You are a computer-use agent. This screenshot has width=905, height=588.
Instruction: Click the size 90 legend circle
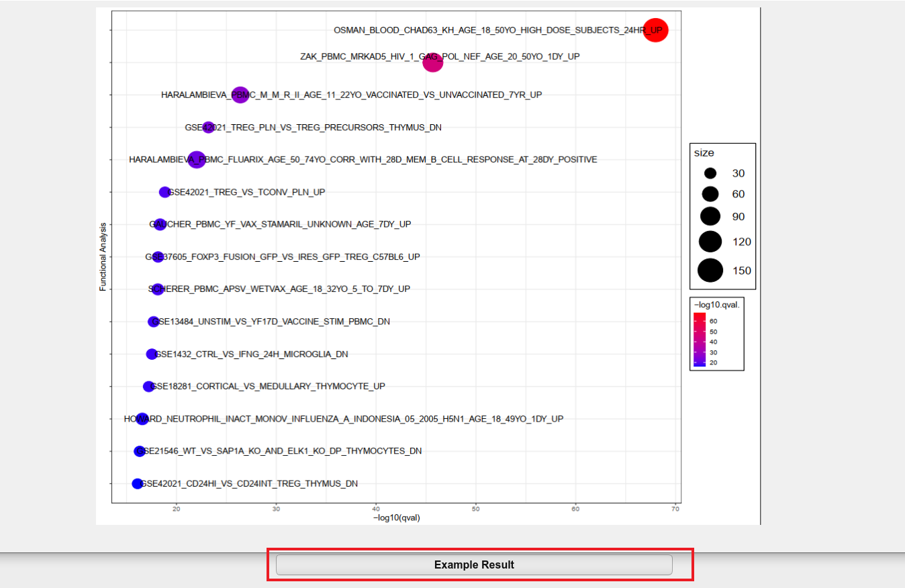(x=710, y=216)
